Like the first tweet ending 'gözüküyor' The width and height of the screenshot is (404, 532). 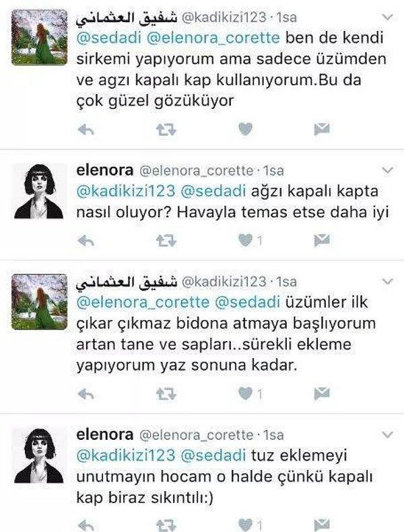(245, 129)
